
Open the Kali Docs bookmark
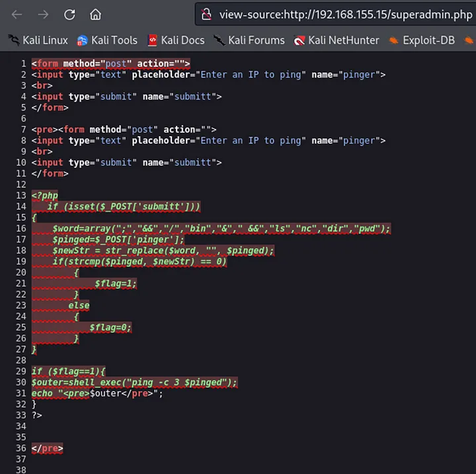click(x=176, y=40)
